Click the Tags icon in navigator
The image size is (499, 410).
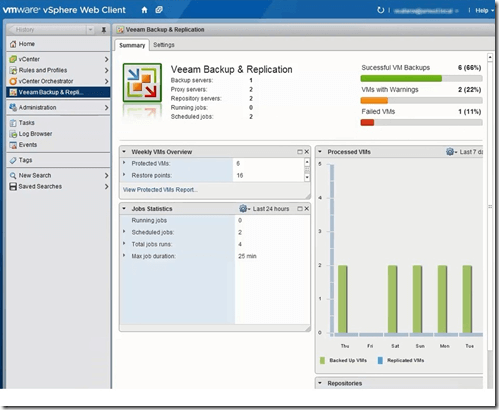[x=13, y=160]
